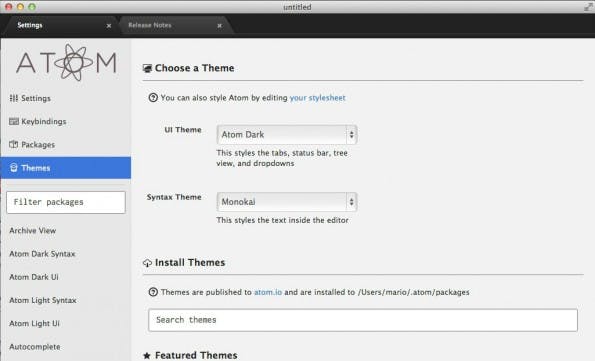The height and width of the screenshot is (361, 595).
Task: Click the Install Themes heading
Action: pyautogui.click(x=190, y=263)
